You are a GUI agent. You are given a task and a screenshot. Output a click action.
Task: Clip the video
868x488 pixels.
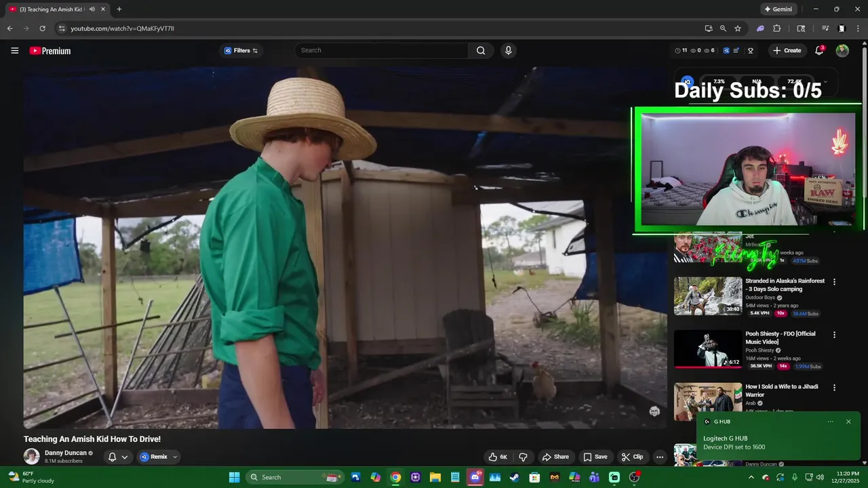pos(632,457)
